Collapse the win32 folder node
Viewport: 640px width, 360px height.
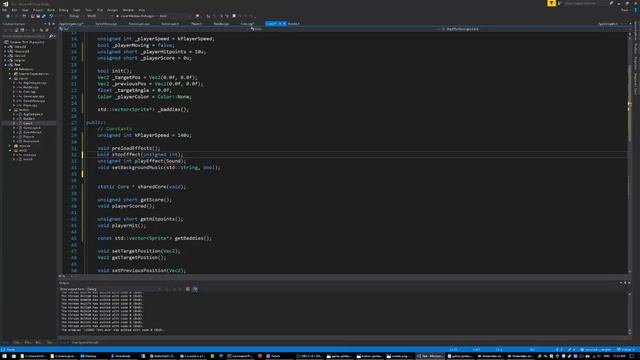coord(10,150)
